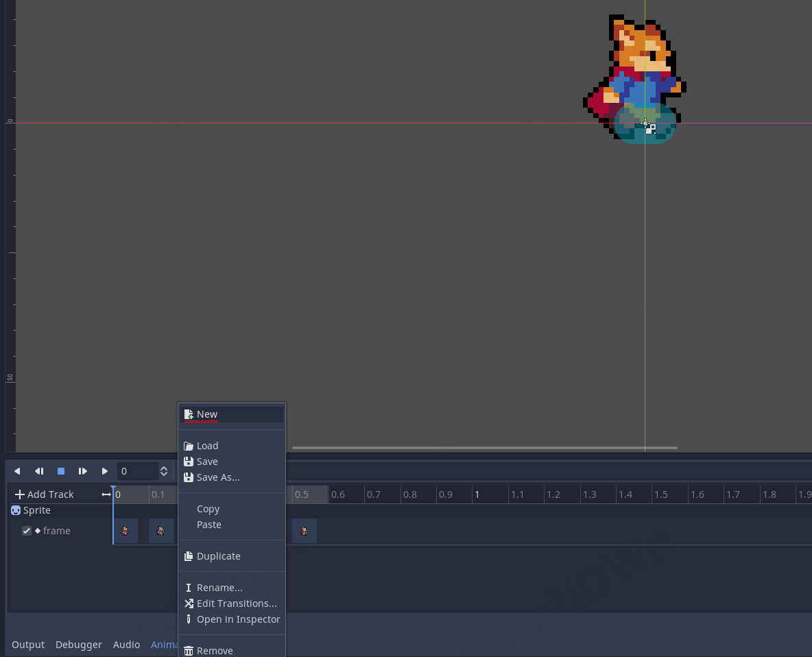The image size is (812, 657).
Task: Open the Debugger bottom panel tab
Action: tap(79, 645)
